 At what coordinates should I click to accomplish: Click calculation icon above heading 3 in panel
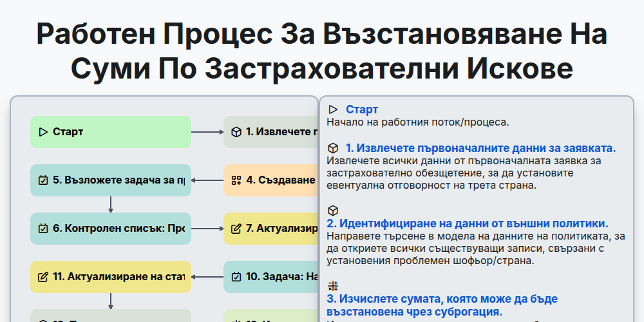click(x=333, y=287)
